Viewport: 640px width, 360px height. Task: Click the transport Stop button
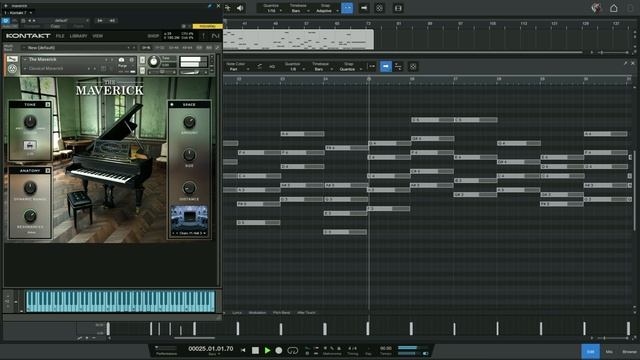(255, 350)
